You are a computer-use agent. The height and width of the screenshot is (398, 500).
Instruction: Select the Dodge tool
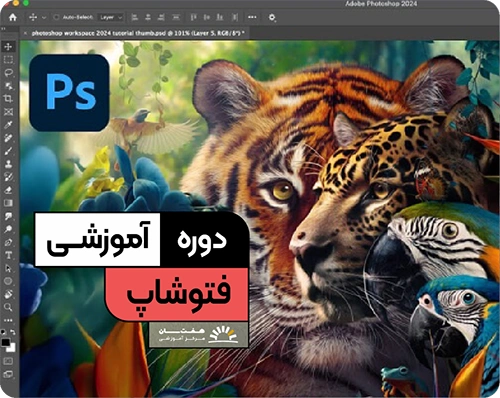pos(8,229)
